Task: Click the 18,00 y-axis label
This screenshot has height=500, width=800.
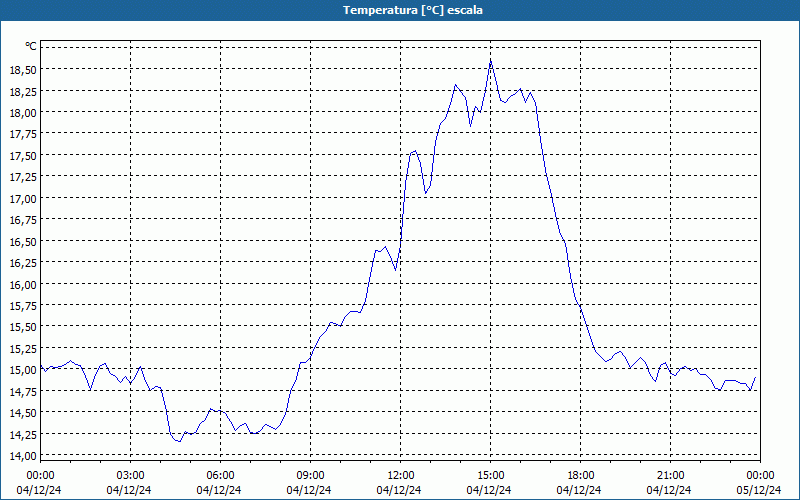Action: coord(23,112)
